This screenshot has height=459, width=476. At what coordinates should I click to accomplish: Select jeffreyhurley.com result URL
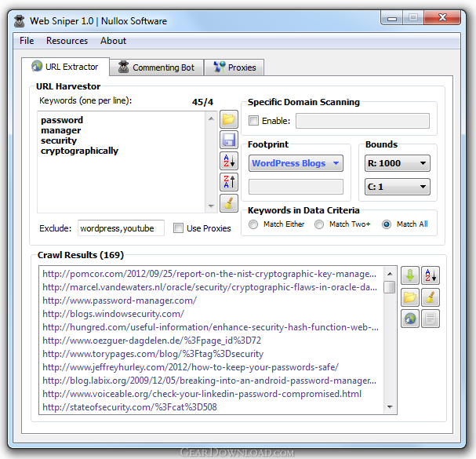191,367
